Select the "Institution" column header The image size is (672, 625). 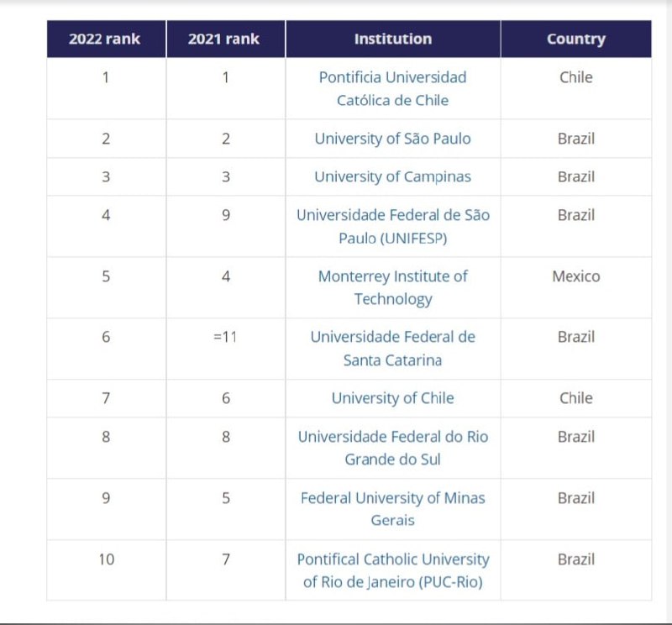click(392, 39)
